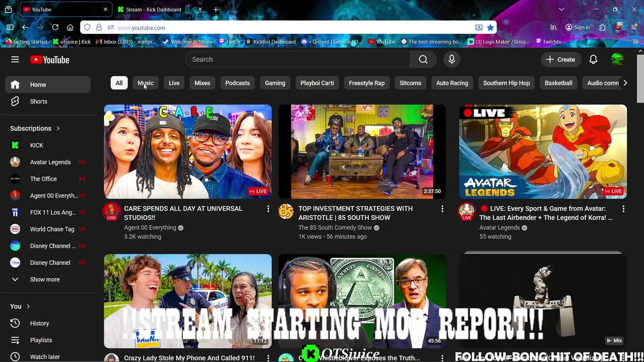644x362 pixels.
Task: Toggle the browser sidebar panel icon
Action: point(10,28)
